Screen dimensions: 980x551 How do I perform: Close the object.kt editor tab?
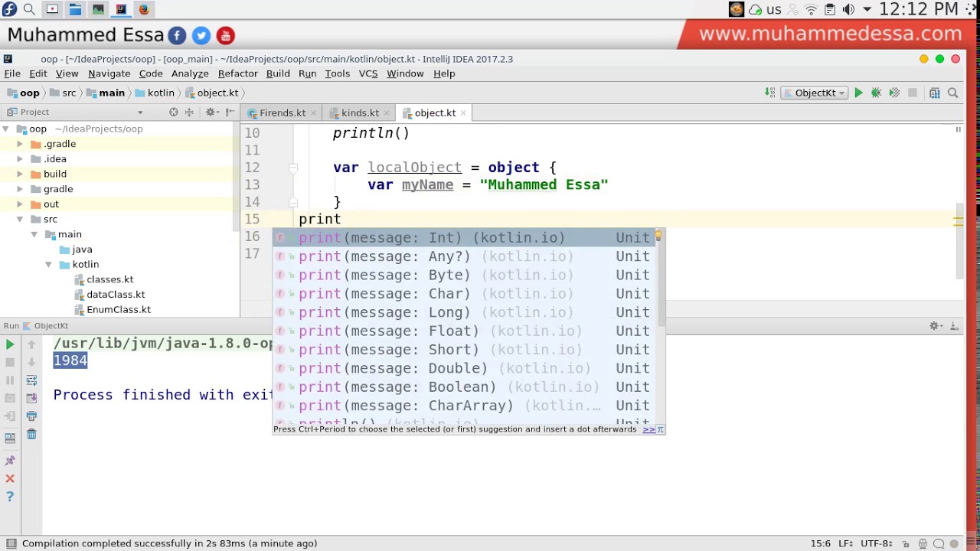point(463,112)
